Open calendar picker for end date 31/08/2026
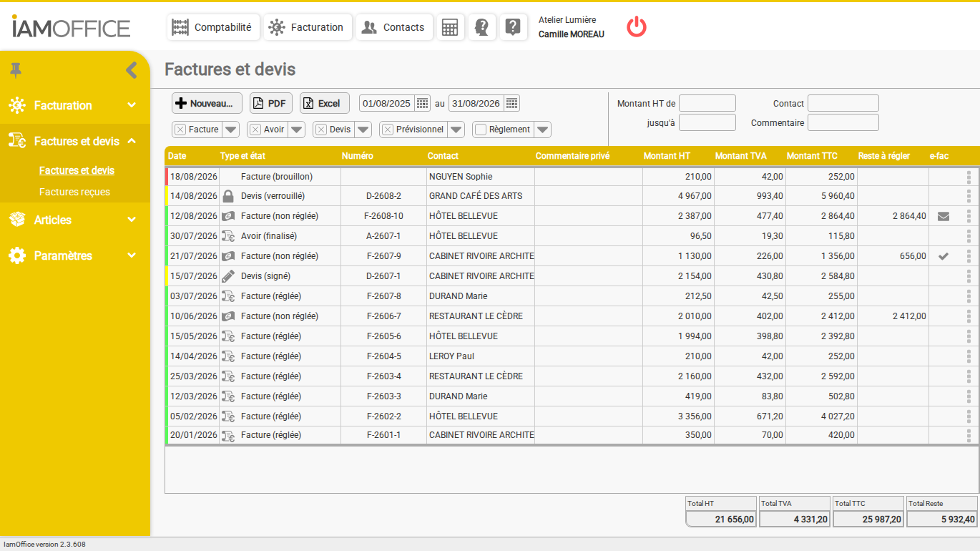The image size is (980, 551). [511, 103]
